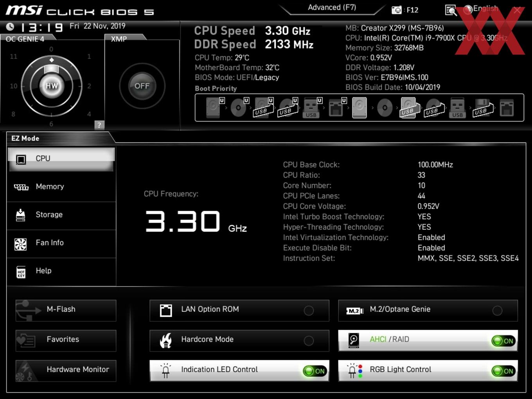Select UEFI USB key boot icon
This screenshot has height=399, width=532.
point(312,108)
